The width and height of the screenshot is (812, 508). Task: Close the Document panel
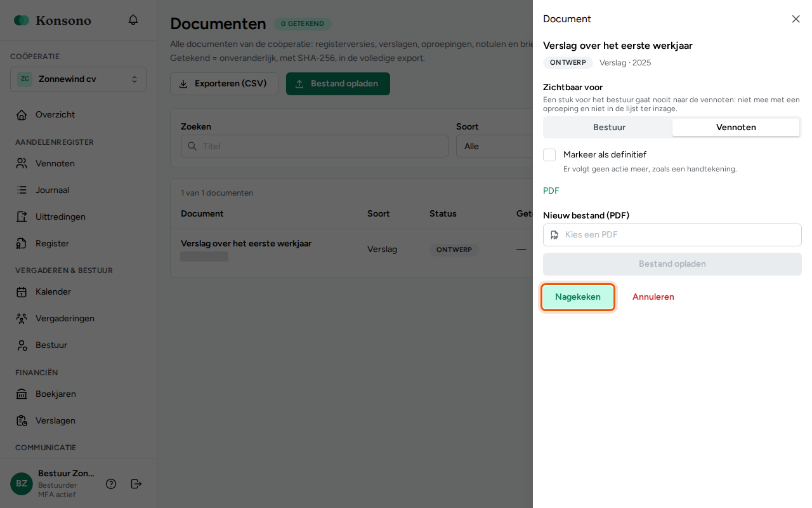796,19
